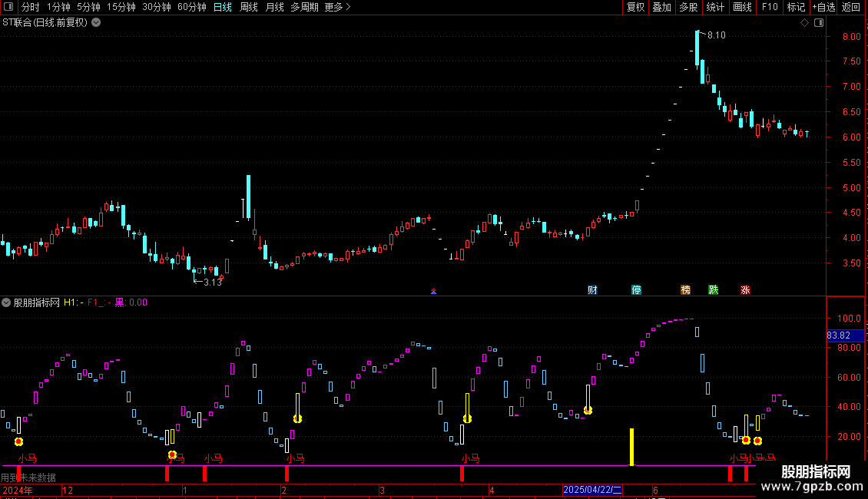
Task: Select the 日线 daily period tab
Action: (x=223, y=7)
